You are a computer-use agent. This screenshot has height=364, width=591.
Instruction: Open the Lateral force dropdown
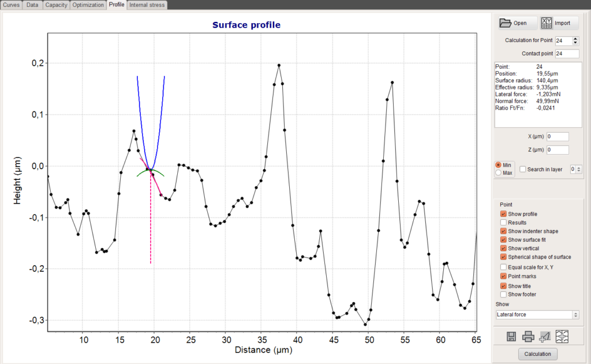tap(537, 314)
